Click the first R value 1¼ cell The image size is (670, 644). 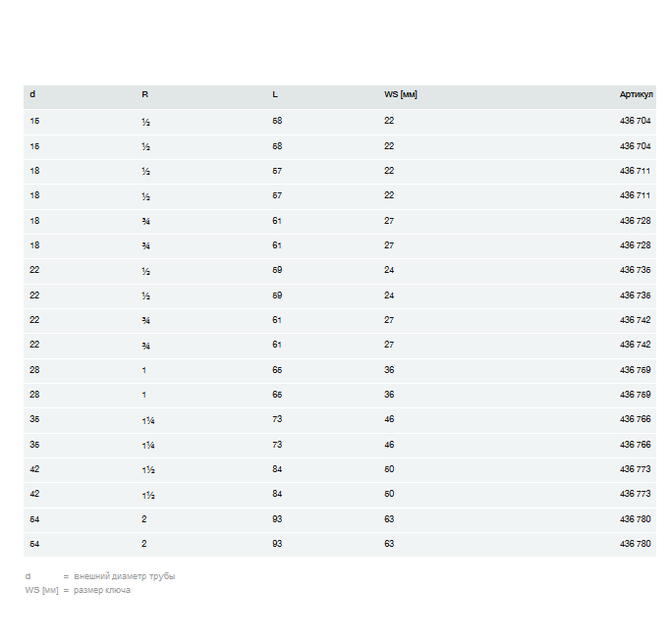tap(147, 420)
